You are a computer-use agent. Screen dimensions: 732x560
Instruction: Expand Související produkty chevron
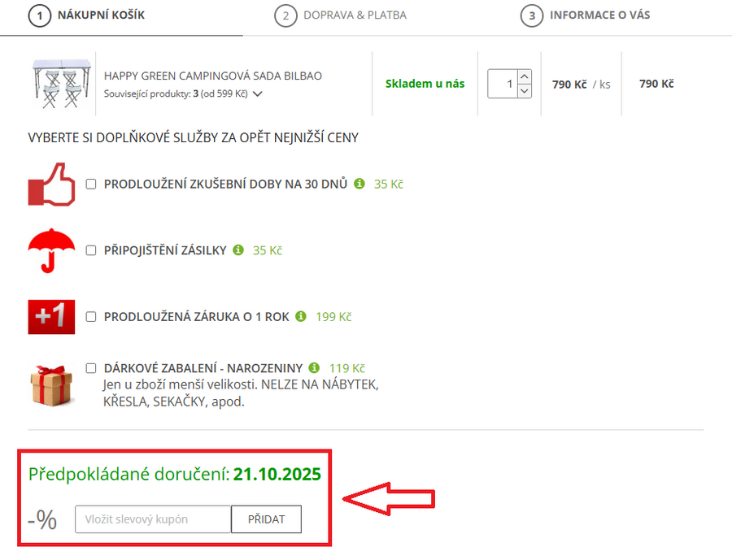click(258, 93)
